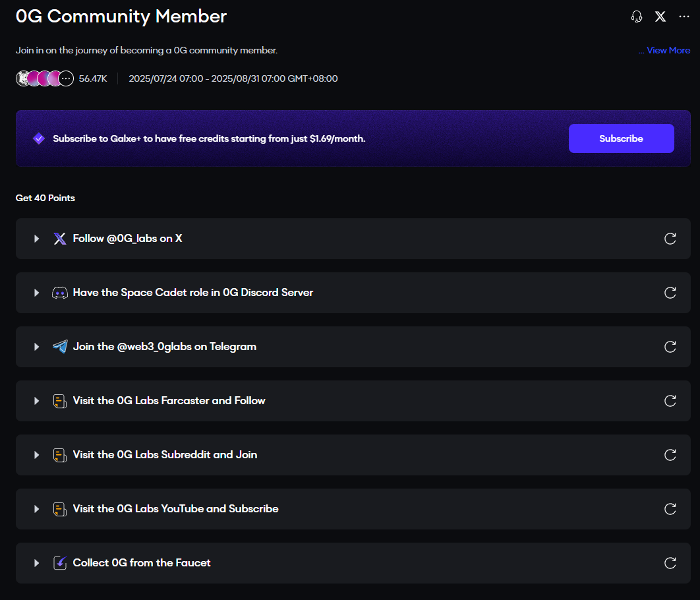The image size is (700, 600).
Task: Click the document icon beside YouTube task
Action: point(60,509)
